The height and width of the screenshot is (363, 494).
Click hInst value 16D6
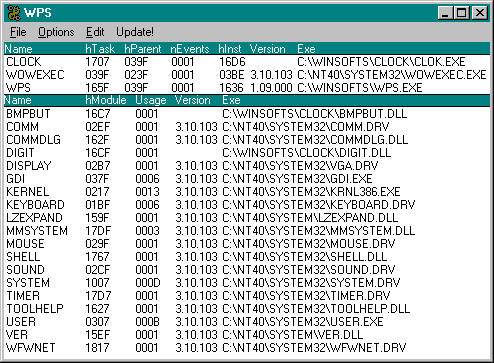point(232,62)
